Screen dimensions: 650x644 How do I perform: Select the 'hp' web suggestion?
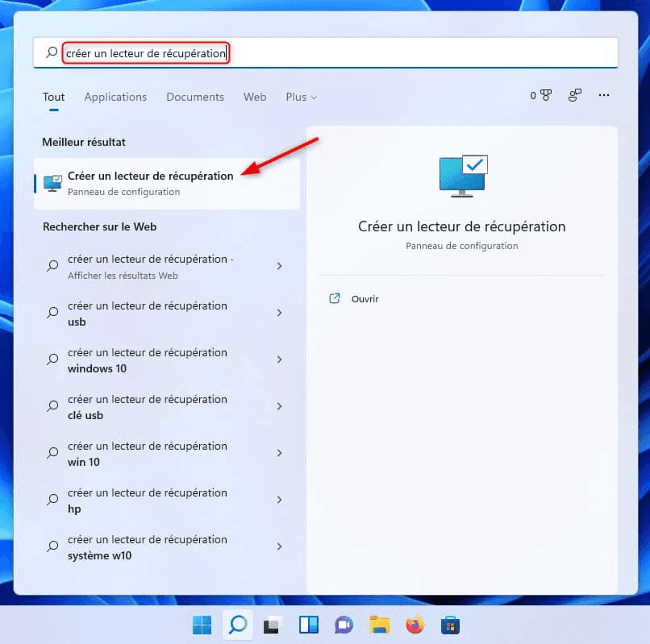point(167,501)
